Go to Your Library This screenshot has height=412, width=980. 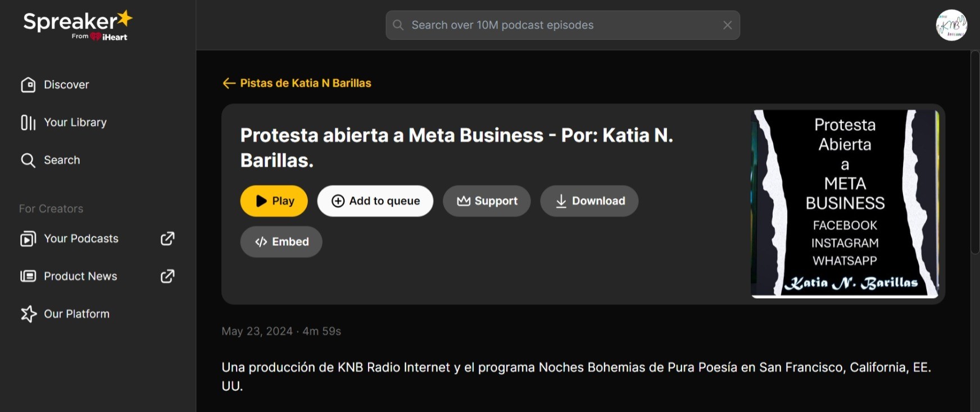point(63,122)
